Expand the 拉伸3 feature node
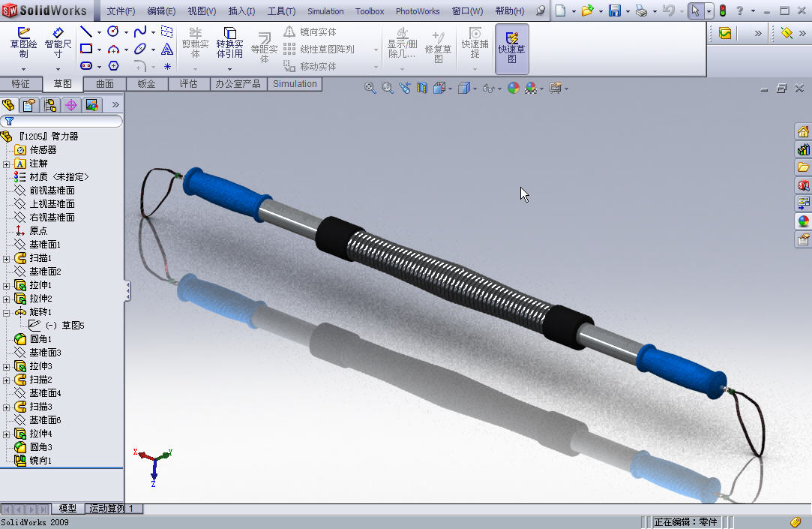Screen dimensions: 812x529 coord(6,366)
